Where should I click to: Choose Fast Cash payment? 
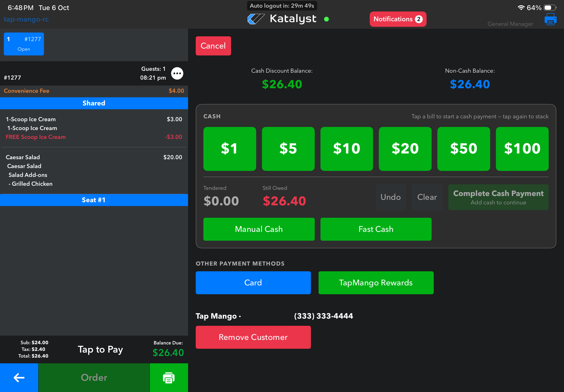point(376,229)
